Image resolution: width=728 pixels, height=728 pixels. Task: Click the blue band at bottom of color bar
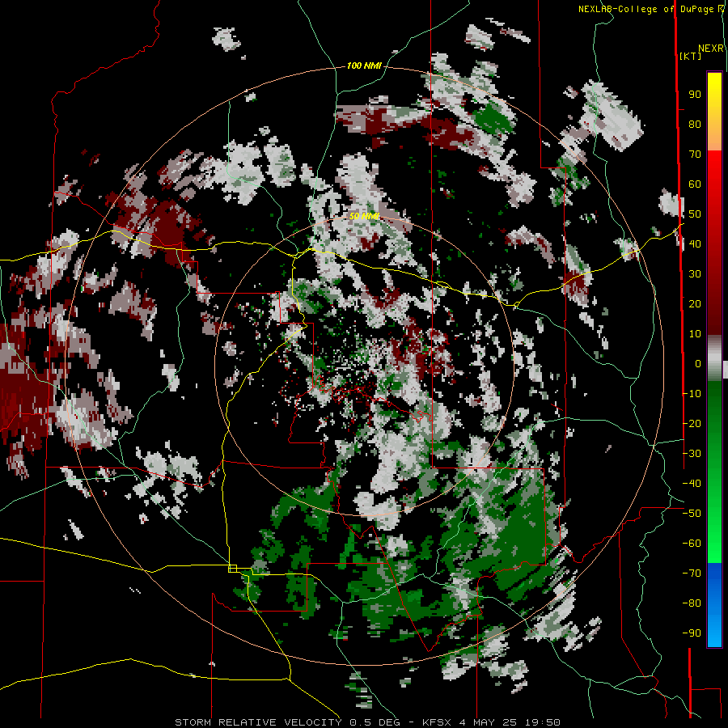tap(714, 603)
